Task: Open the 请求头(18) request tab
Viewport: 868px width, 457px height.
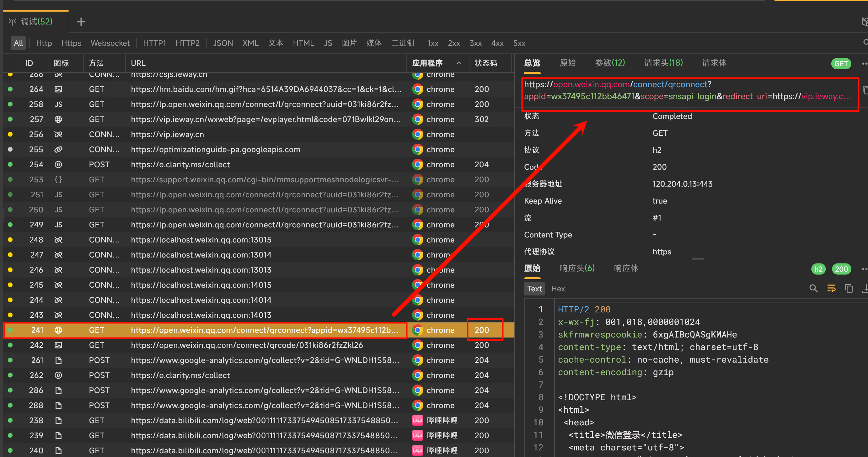Action: [663, 63]
